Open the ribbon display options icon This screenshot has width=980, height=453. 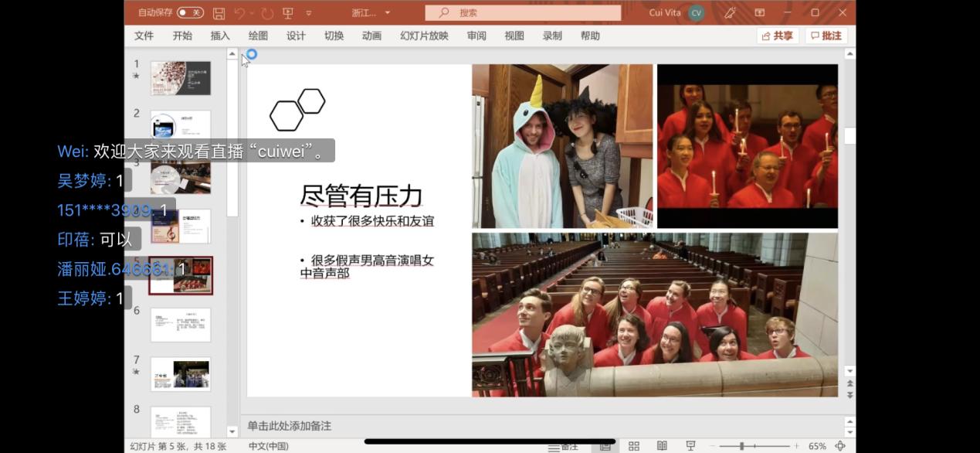coord(760,13)
